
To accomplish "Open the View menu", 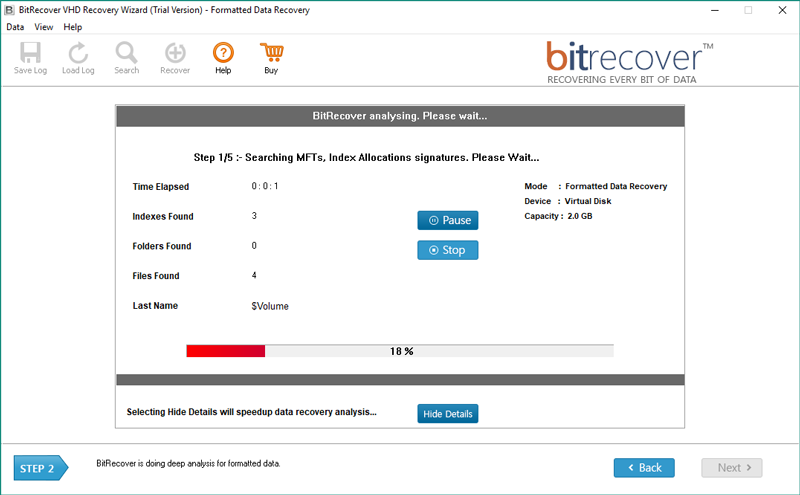I will 44,27.
